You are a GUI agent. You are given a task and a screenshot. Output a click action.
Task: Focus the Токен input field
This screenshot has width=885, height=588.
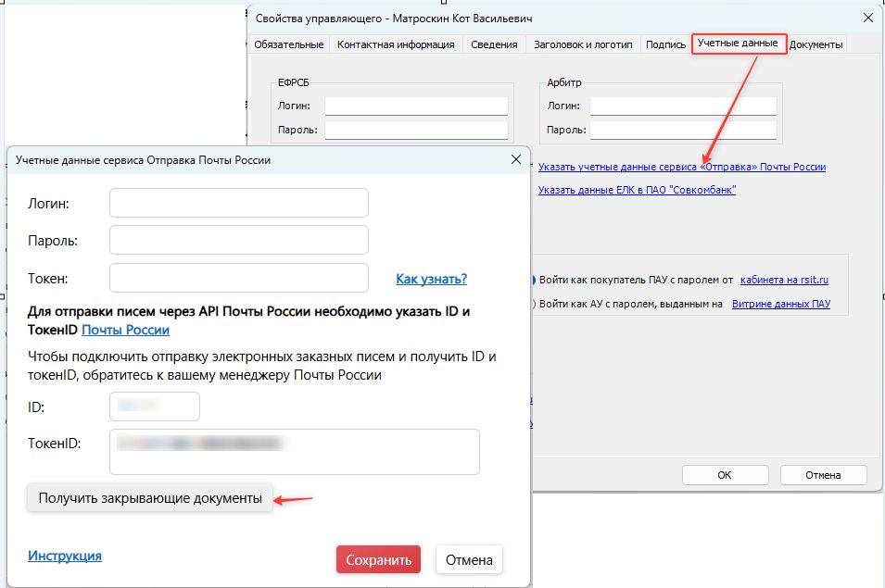click(x=239, y=278)
